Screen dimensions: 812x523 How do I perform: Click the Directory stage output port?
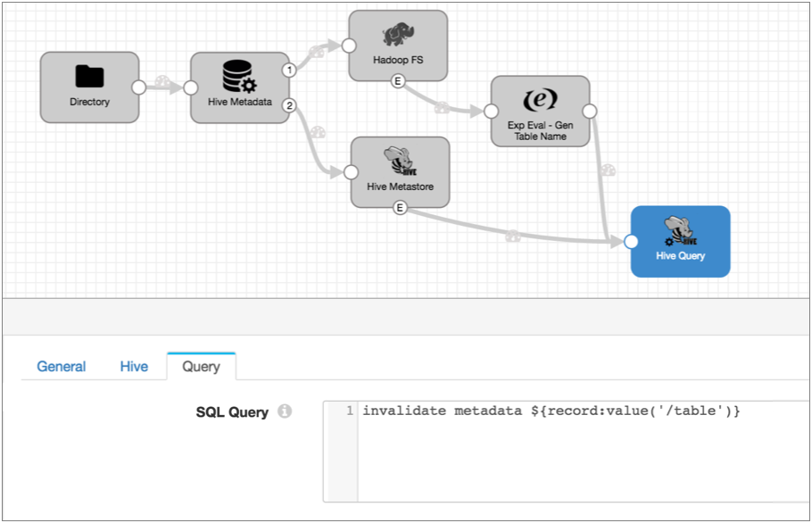click(138, 87)
